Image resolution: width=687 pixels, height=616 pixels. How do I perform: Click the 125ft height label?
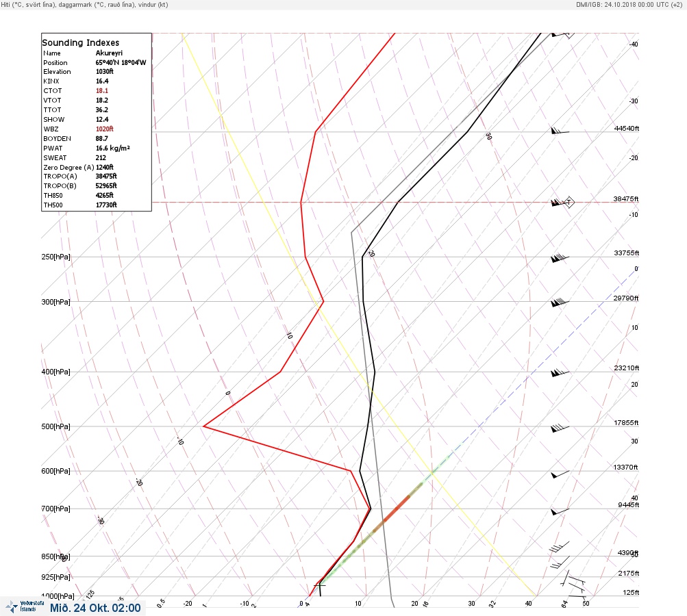[x=631, y=592]
